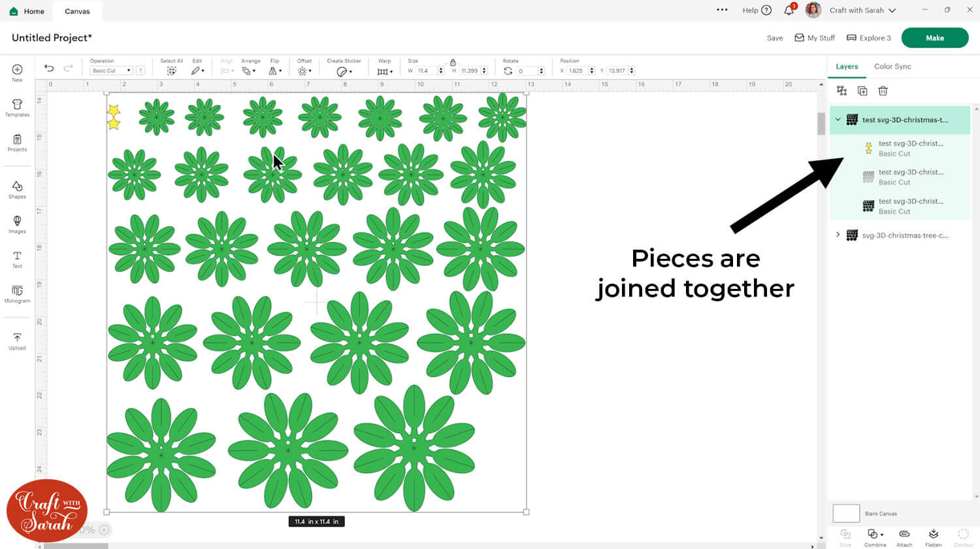The height and width of the screenshot is (549, 980).
Task: Go to the Home tab
Action: 27,11
